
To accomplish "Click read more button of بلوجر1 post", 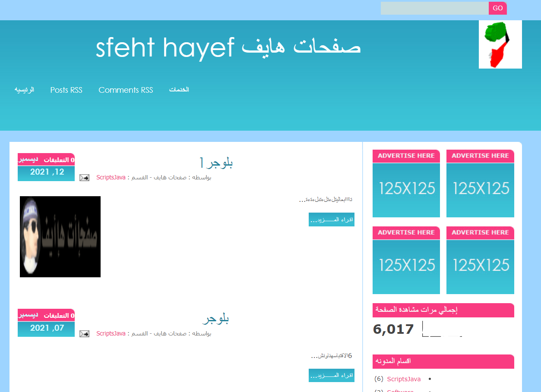I will coord(332,220).
